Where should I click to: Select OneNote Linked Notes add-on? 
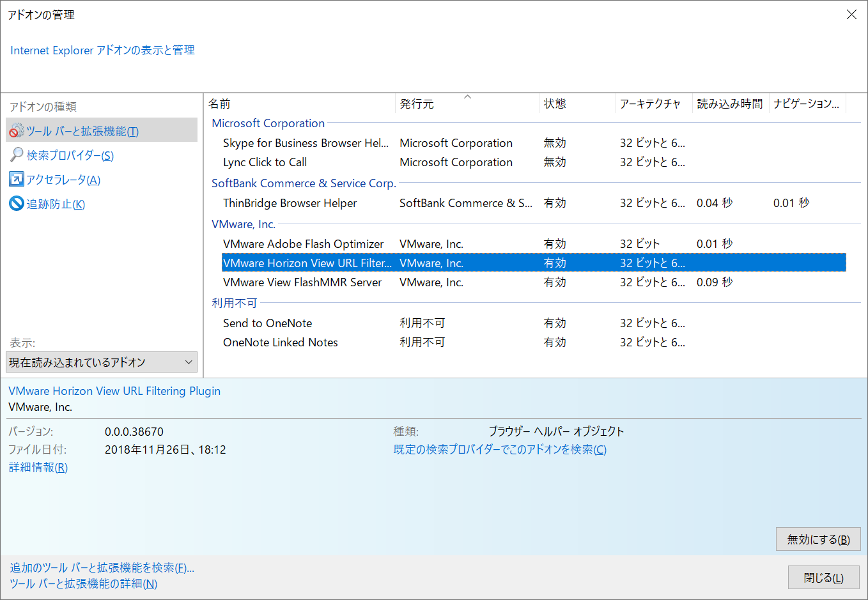point(534,342)
